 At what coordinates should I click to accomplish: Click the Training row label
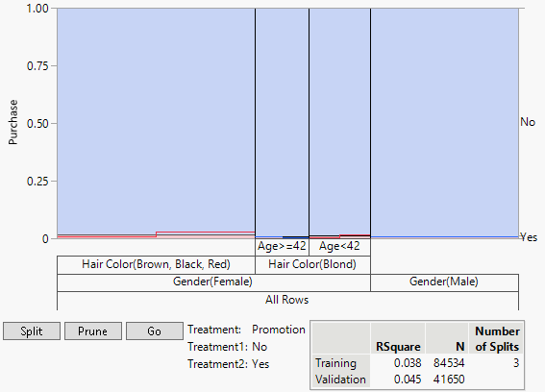335,363
